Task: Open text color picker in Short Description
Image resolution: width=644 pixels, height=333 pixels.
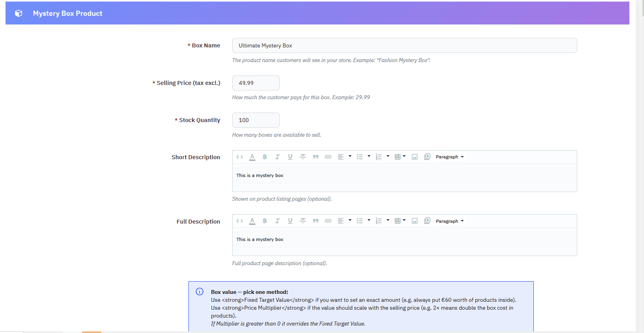Action: click(252, 157)
